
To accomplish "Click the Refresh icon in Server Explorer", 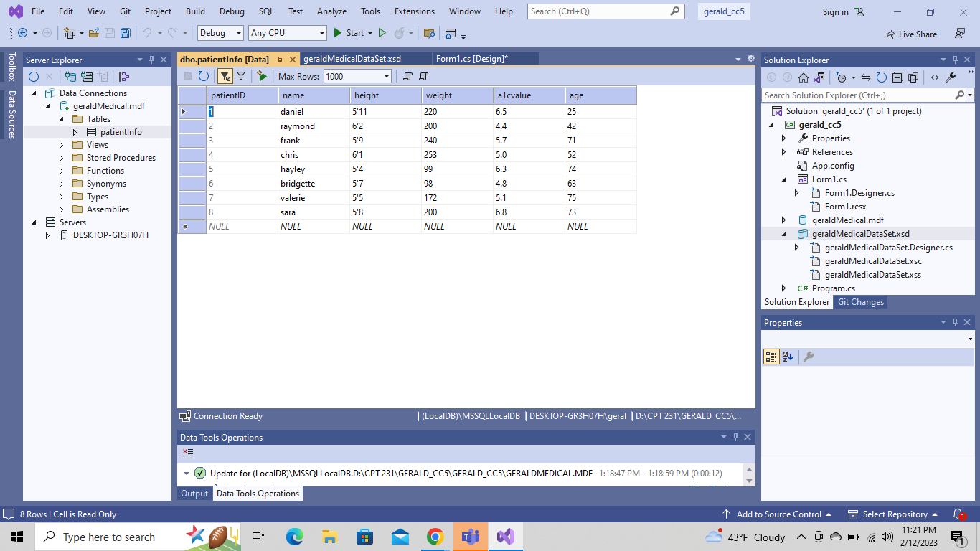I will 34,77.
